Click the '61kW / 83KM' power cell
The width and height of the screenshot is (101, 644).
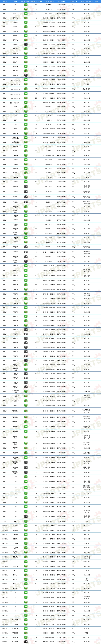coord(61,498)
